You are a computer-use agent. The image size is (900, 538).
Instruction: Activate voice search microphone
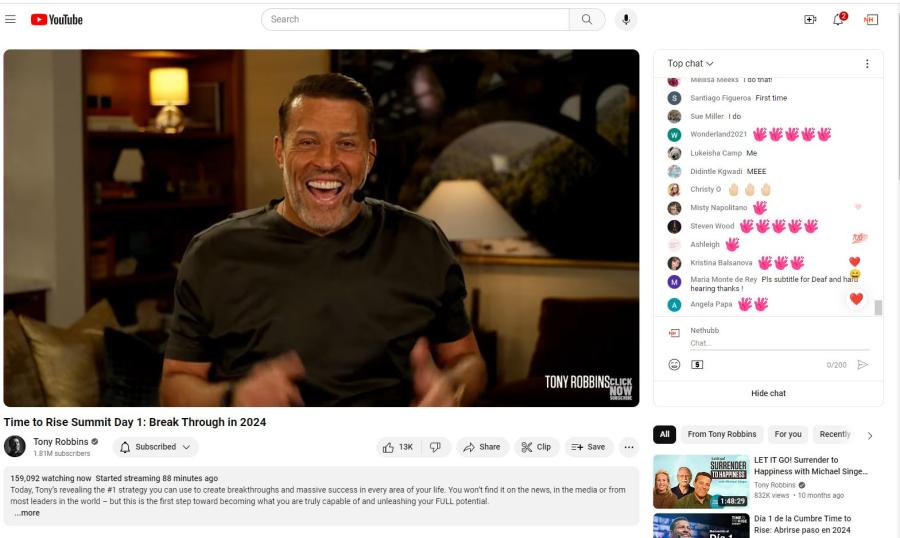pyautogui.click(x=626, y=20)
